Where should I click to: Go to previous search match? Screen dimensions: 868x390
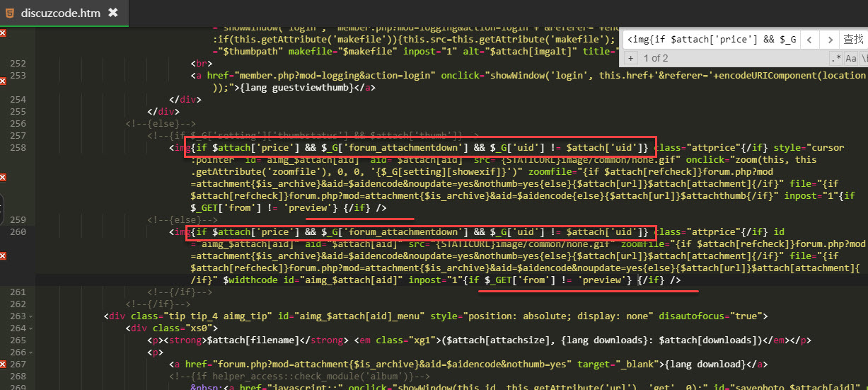809,40
